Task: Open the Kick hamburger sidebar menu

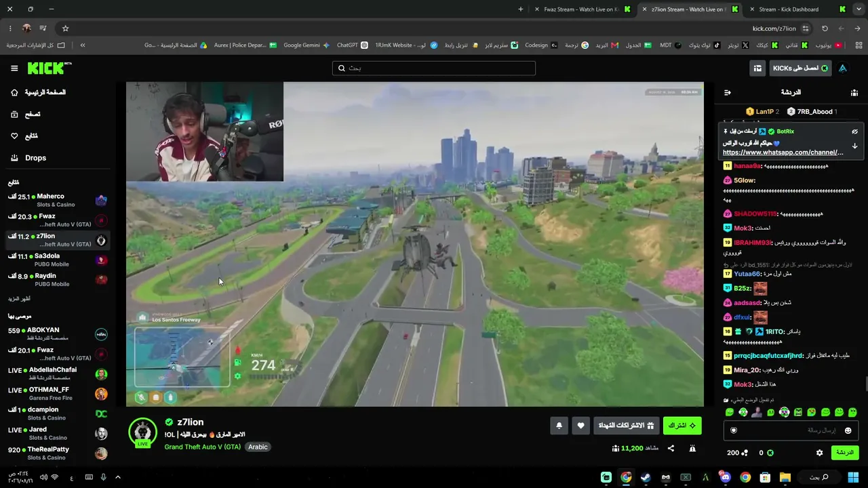Action: (14, 68)
